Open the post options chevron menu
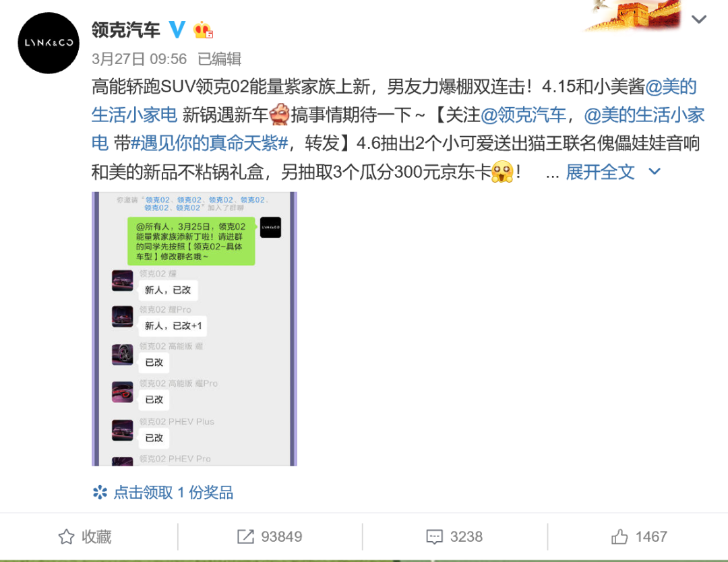The image size is (728, 562). point(699,19)
